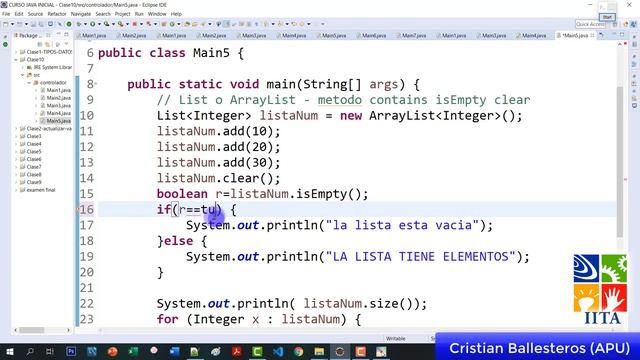Expand the Clase3 project node
This screenshot has width=640, height=360.
(16, 136)
